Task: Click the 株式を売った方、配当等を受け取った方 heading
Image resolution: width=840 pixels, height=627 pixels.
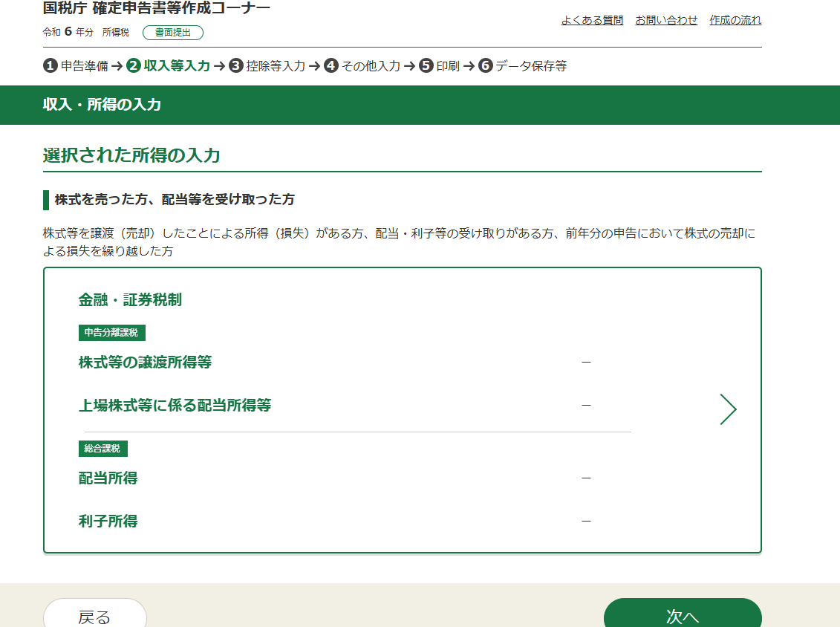Action: pos(175,199)
